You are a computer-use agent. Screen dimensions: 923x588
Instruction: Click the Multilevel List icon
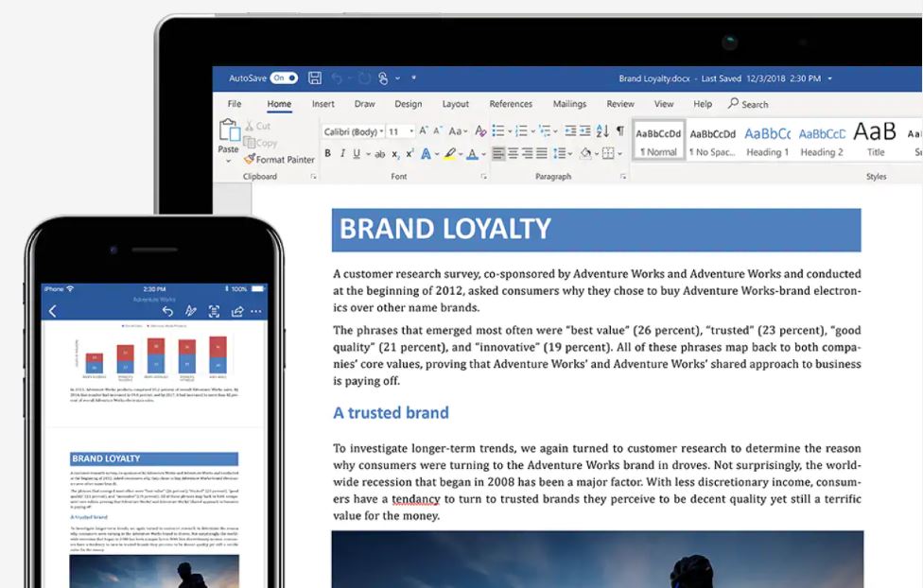tap(545, 130)
